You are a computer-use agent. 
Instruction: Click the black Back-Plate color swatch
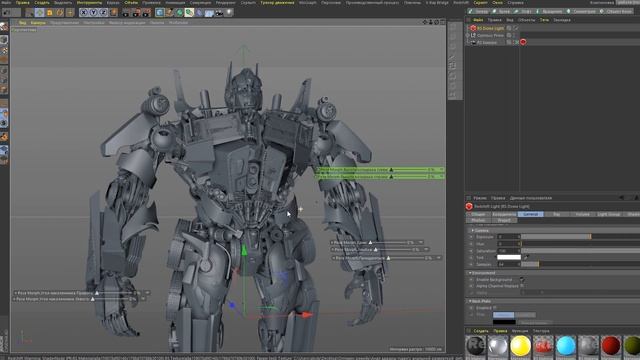[504, 322]
